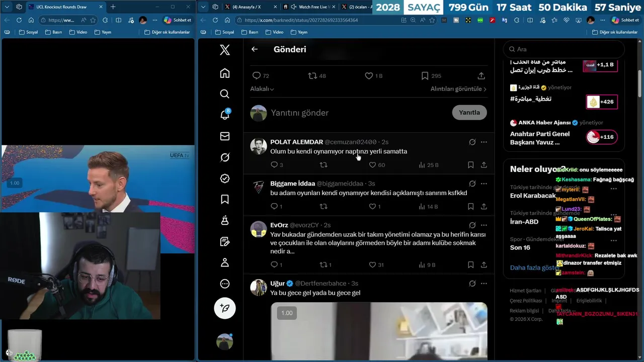644x362 pixels.
Task: Open Sosyal bookmarks folder in right window
Action: 224,32
